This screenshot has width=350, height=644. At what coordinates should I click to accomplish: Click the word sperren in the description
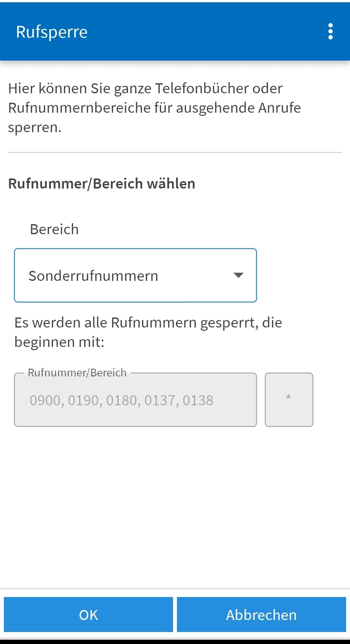point(35,127)
